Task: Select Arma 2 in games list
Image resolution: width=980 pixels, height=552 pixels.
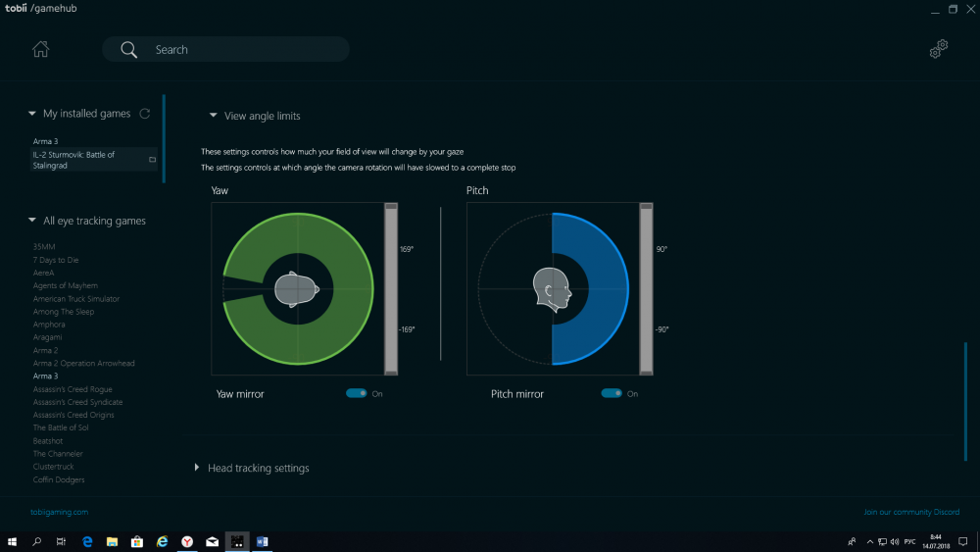Action: pyautogui.click(x=46, y=350)
